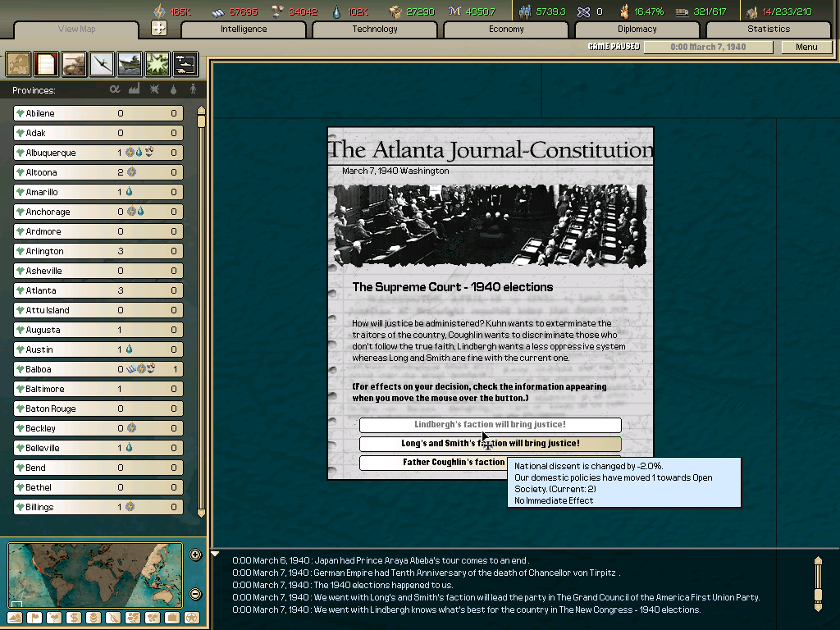The image size is (840, 630).
Task: Open the ledger icon in the top toolbar
Action: 47,64
